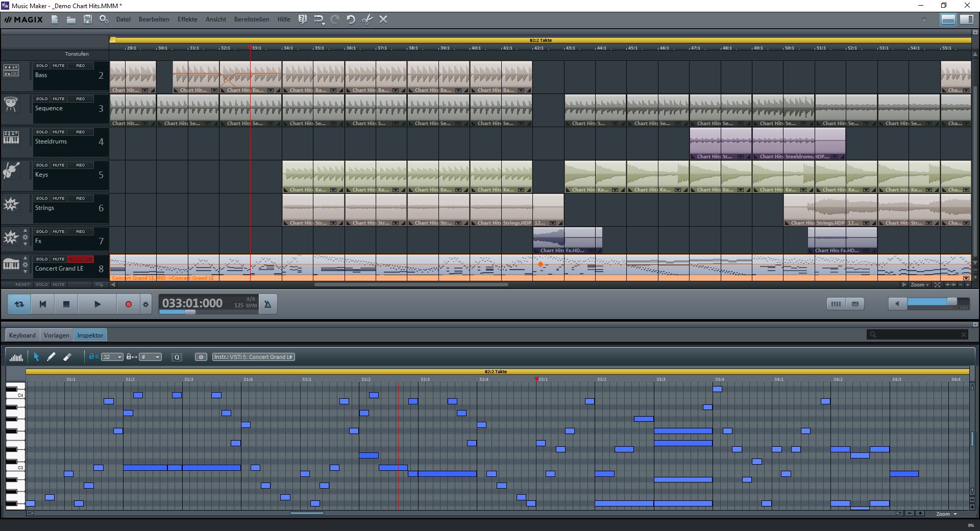
Task: Click the on-screen keyboard view button
Action: tap(855, 304)
